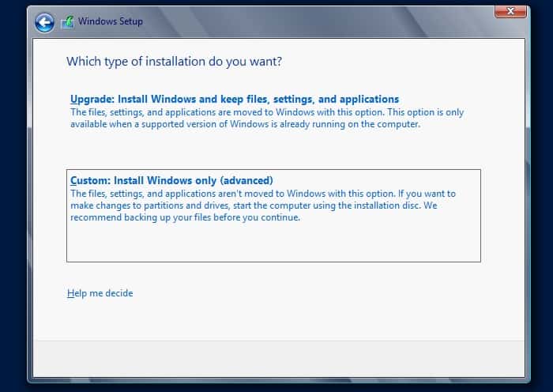Click 'Which type of installation do you want?' heading

tap(175, 62)
